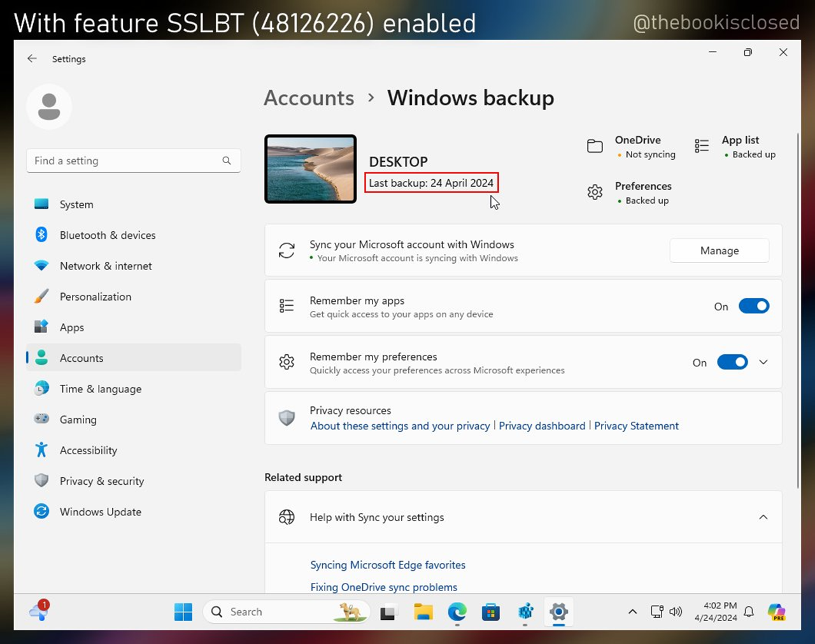
Task: Open Bluetooth & devices settings
Action: pyautogui.click(x=134, y=235)
